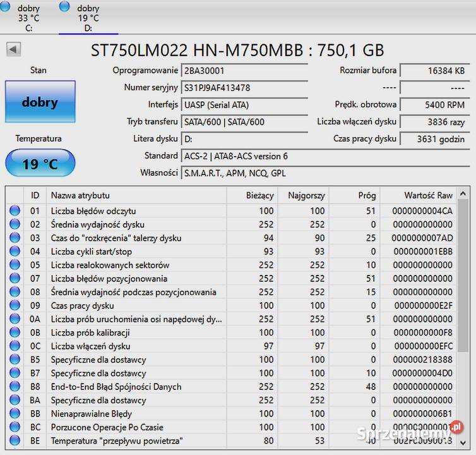Click the ID column header

point(35,195)
